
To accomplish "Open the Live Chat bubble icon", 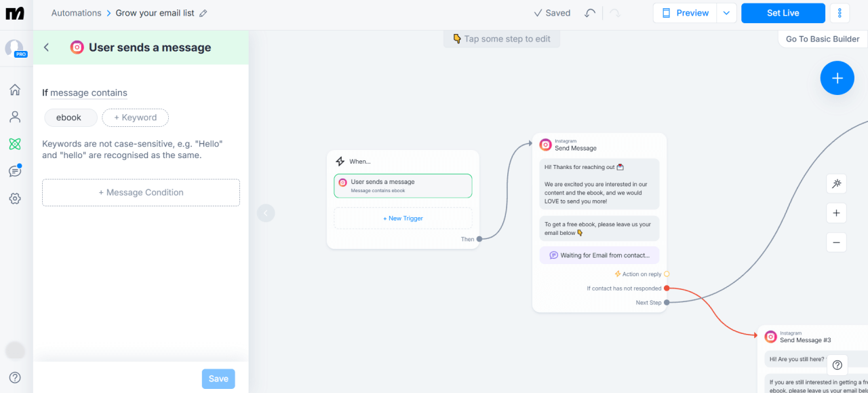I will (15, 170).
